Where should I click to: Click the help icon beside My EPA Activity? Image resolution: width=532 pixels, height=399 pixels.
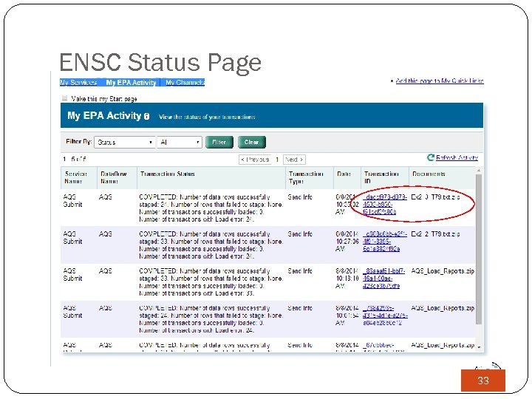coord(146,117)
